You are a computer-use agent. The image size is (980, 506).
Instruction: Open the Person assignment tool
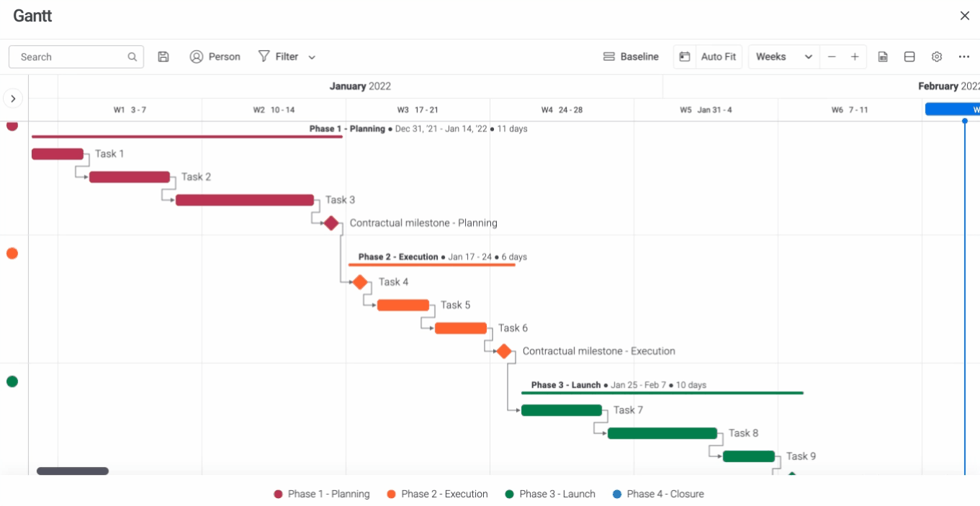pos(215,56)
